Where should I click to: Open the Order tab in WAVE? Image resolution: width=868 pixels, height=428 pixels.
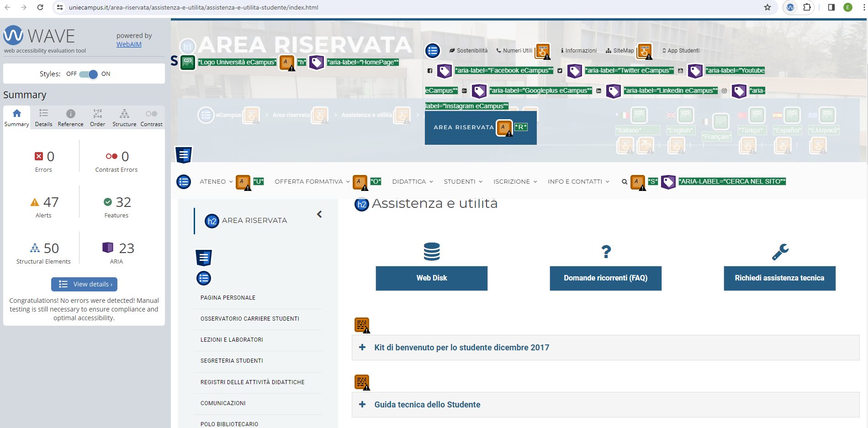(x=97, y=117)
